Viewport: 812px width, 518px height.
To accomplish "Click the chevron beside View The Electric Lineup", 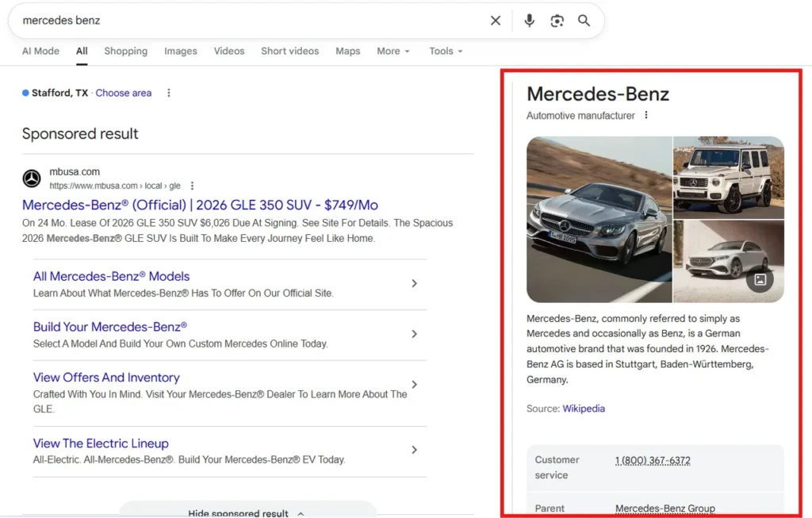I will [414, 450].
